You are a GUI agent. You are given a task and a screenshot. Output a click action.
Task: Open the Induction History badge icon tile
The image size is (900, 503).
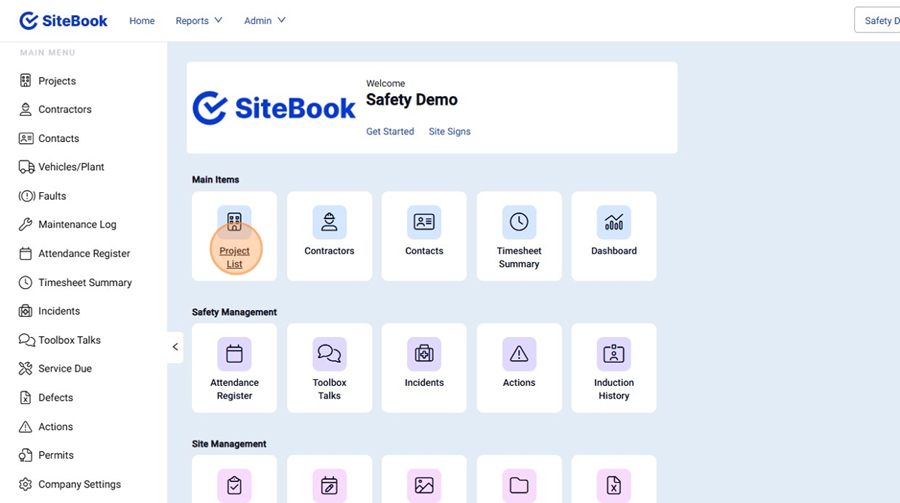click(x=614, y=353)
